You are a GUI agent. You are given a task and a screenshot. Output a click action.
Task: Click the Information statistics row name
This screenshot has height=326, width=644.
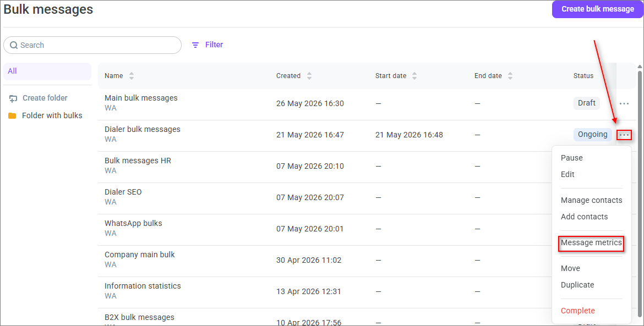143,286
